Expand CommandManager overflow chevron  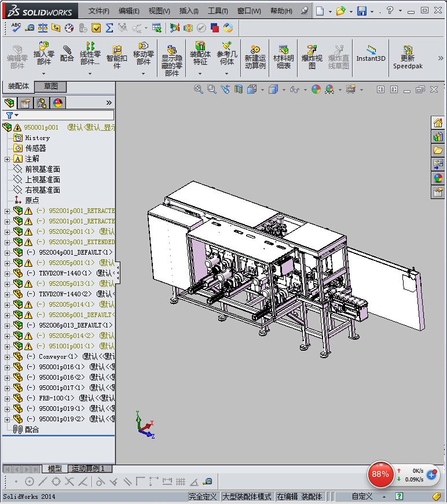(x=440, y=58)
